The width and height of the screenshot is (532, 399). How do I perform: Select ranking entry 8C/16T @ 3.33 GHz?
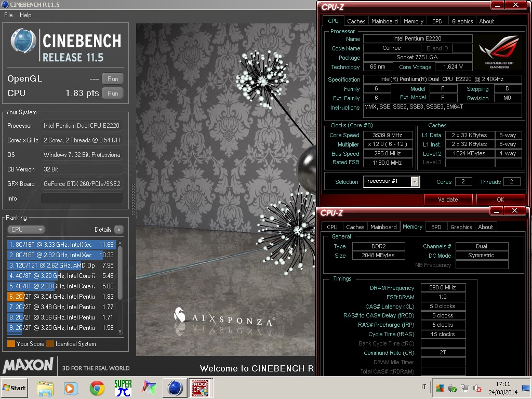coord(61,245)
